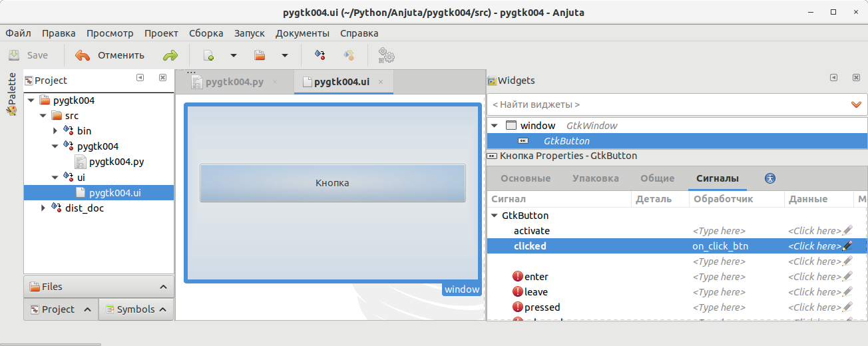Open the new file dropdown arrow
868x346 pixels.
tap(234, 56)
